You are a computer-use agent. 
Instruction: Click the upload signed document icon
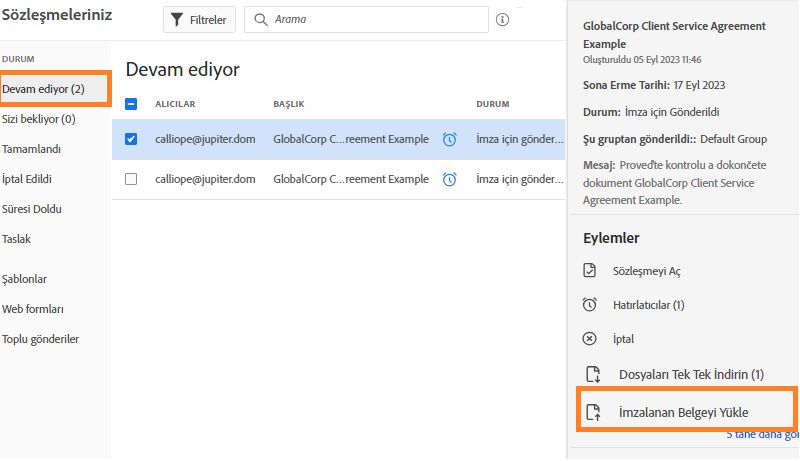click(593, 412)
